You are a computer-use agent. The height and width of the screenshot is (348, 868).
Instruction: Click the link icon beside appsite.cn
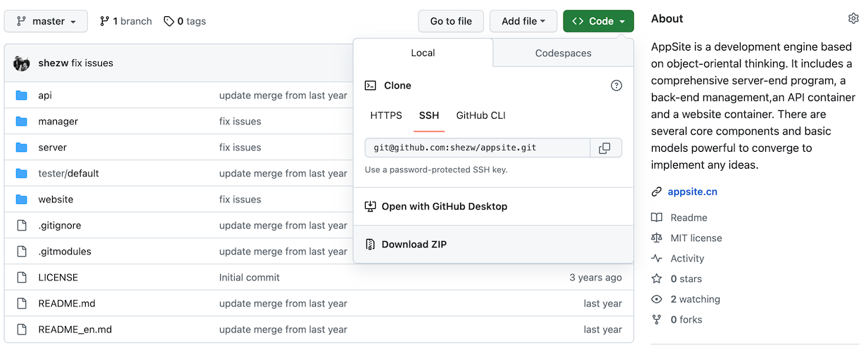(656, 192)
